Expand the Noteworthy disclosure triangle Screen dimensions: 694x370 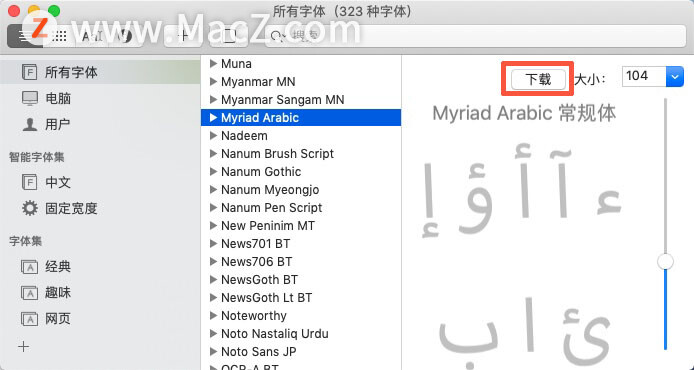(213, 316)
